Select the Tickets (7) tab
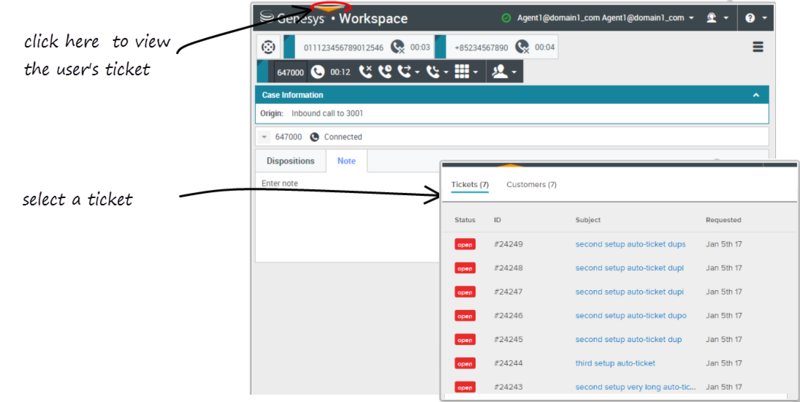The height and width of the screenshot is (402, 800). click(x=470, y=185)
